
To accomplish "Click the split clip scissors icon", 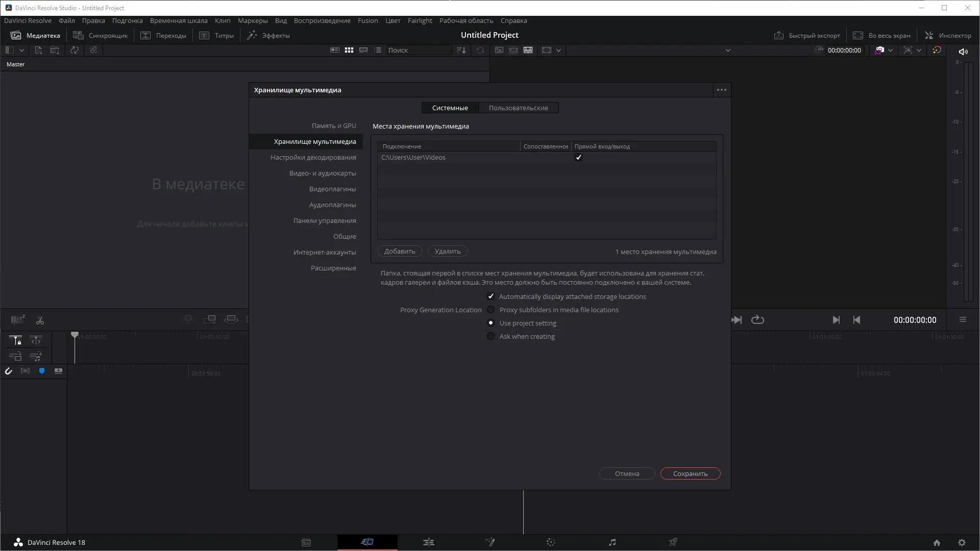I will coord(40,320).
